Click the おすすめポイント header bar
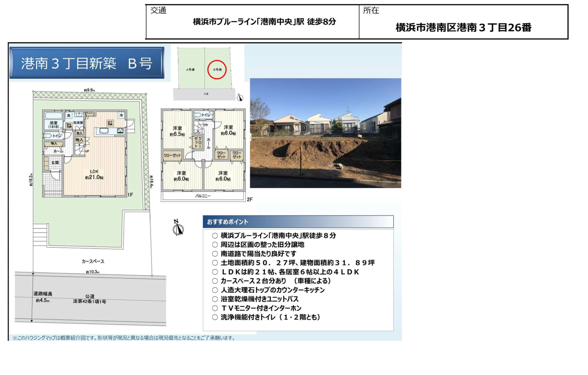The width and height of the screenshot is (588, 375). [298, 222]
